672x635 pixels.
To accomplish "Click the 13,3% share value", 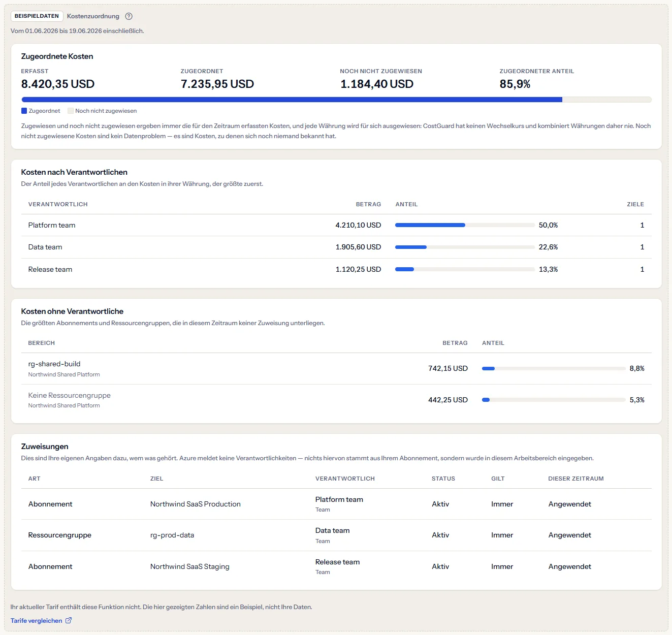I will pyautogui.click(x=548, y=269).
